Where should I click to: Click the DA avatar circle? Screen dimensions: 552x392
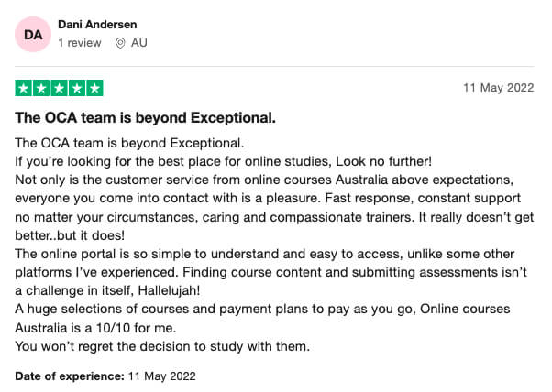tap(33, 34)
